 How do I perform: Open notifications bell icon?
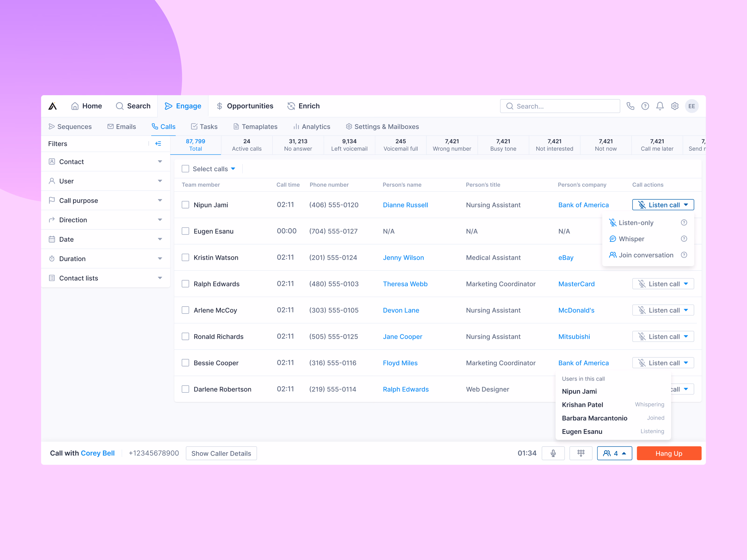tap(660, 106)
